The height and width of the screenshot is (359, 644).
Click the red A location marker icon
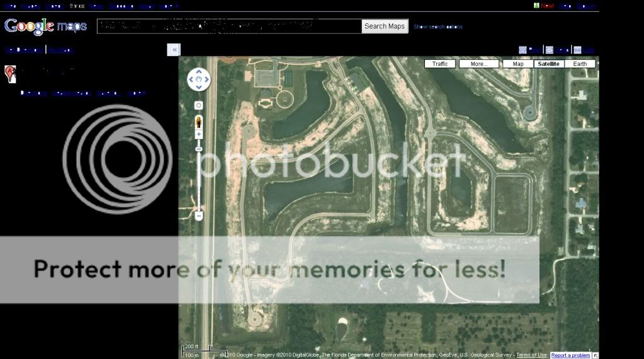click(x=10, y=74)
